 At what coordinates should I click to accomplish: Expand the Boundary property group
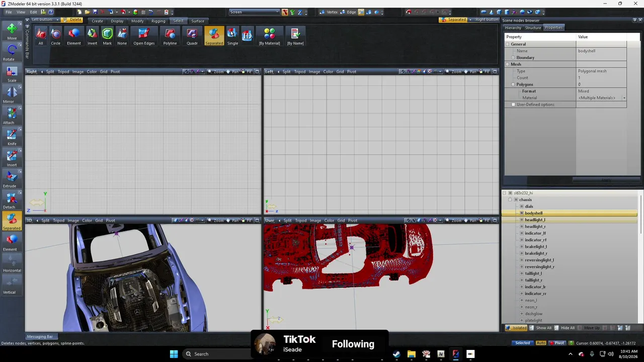513,57
